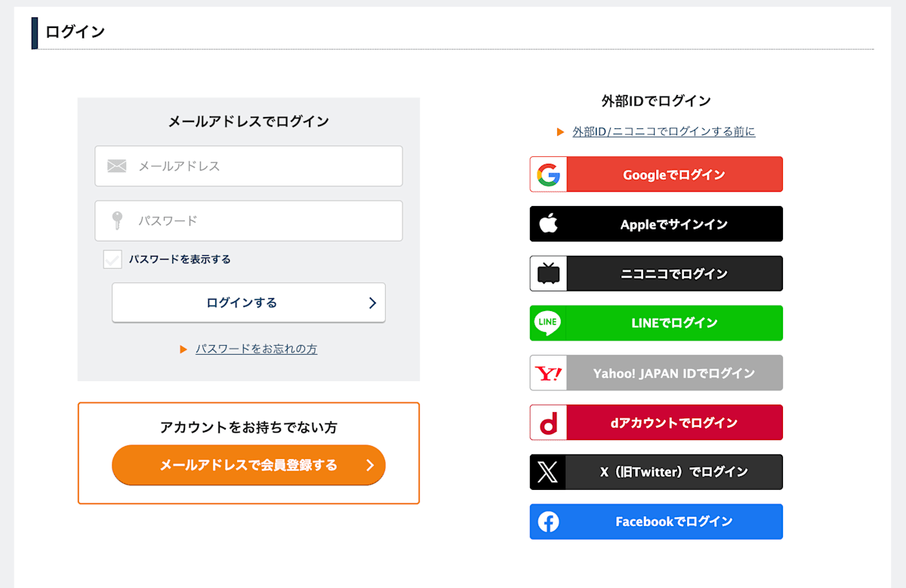
Task: Click the red d account icon
Action: [x=548, y=423]
